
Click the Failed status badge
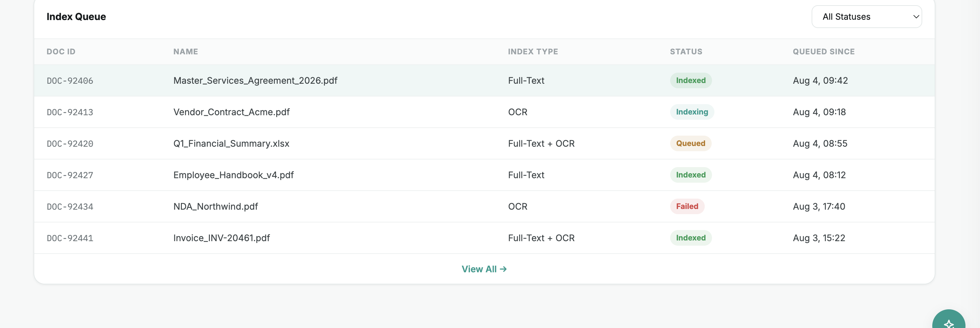tap(687, 206)
